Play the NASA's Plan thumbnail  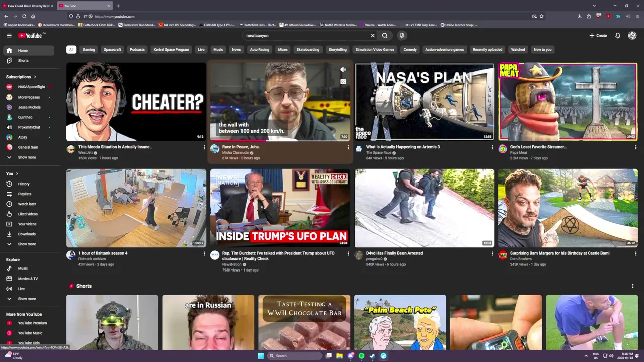pyautogui.click(x=425, y=102)
